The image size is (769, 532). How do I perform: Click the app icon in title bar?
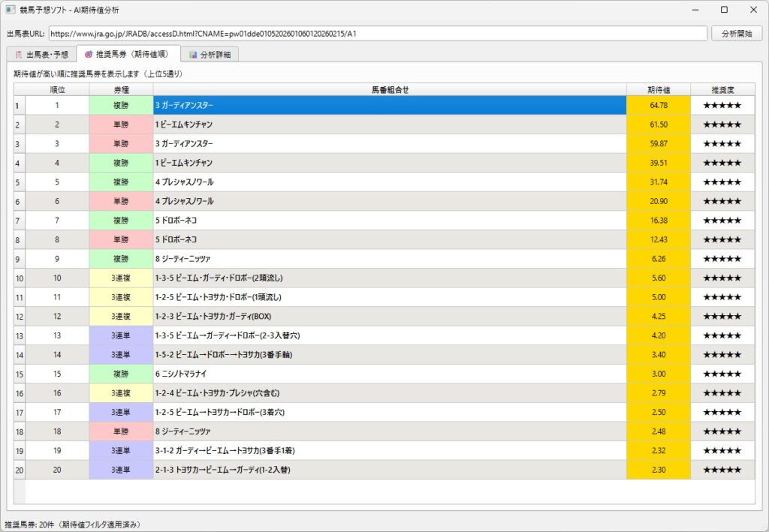11,10
